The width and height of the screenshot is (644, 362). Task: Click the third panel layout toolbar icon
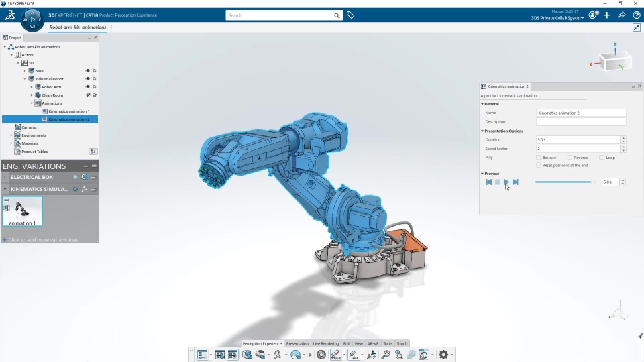click(233, 355)
